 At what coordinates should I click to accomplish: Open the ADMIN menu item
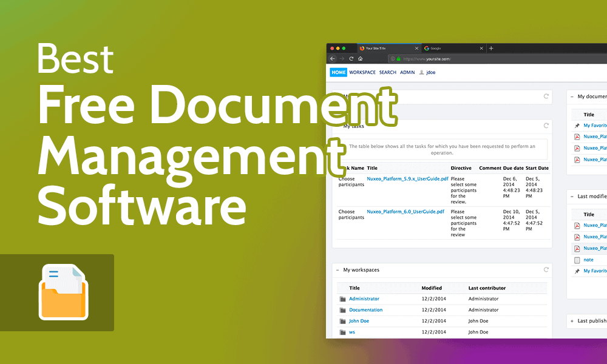click(407, 72)
